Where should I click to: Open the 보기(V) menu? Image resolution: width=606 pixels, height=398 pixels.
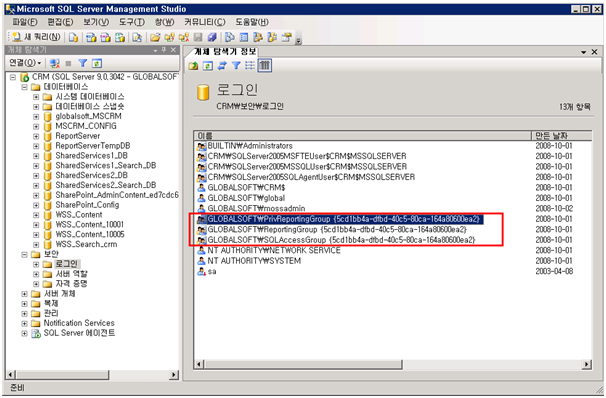pyautogui.click(x=96, y=22)
